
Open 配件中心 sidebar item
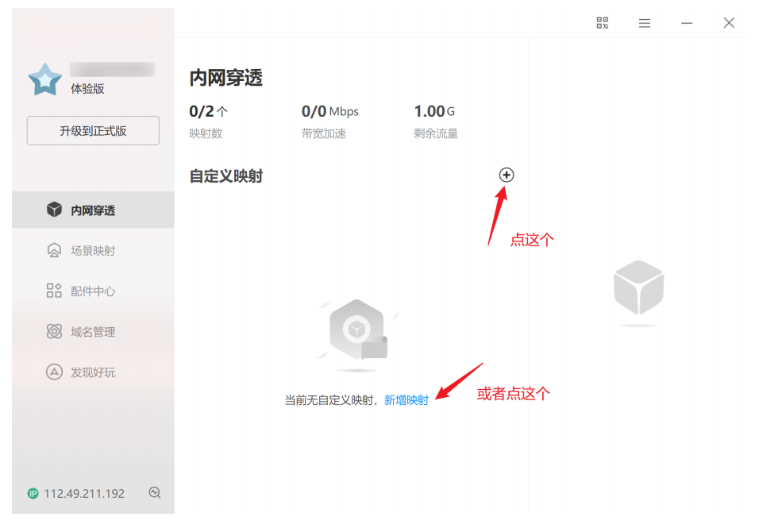pos(93,291)
